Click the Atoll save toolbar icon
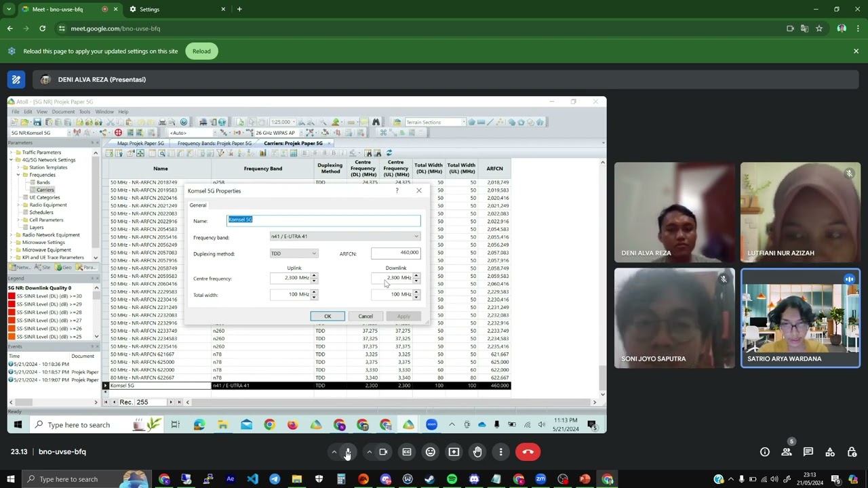 pos(37,122)
